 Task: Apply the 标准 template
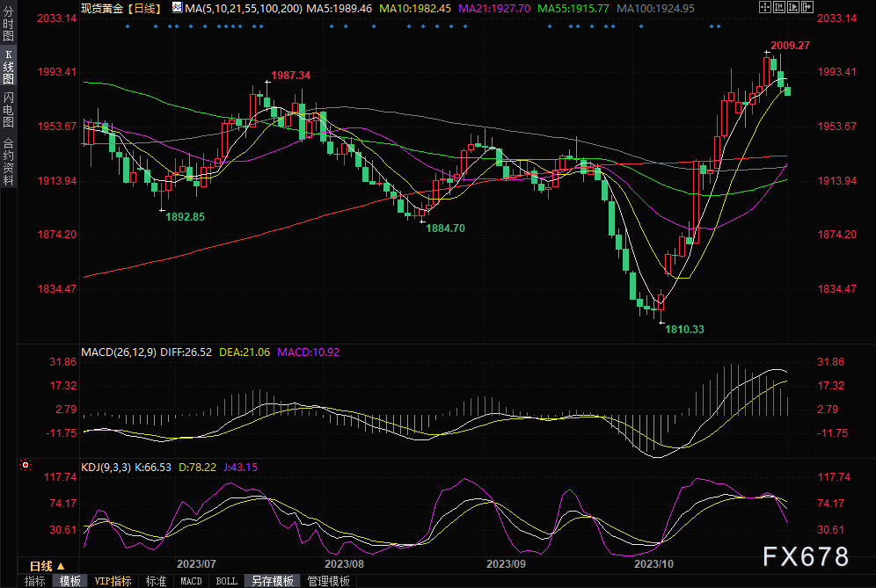click(x=156, y=581)
